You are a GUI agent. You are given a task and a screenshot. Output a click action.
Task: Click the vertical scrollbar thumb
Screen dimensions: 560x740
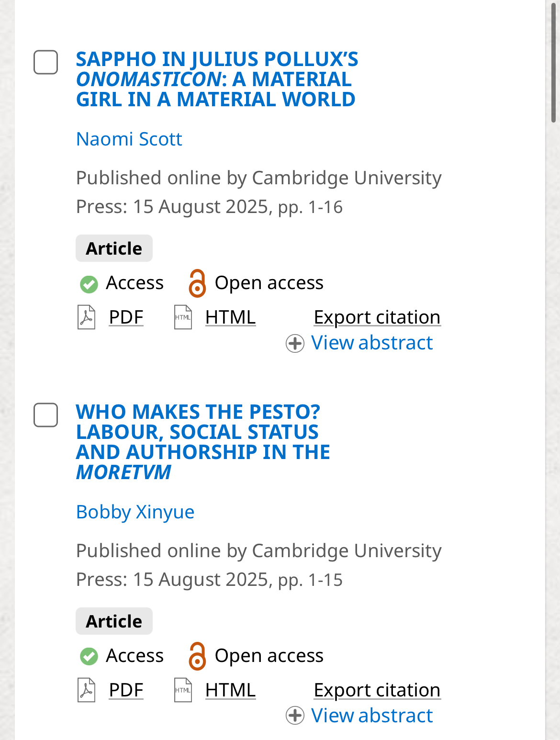[x=553, y=62]
